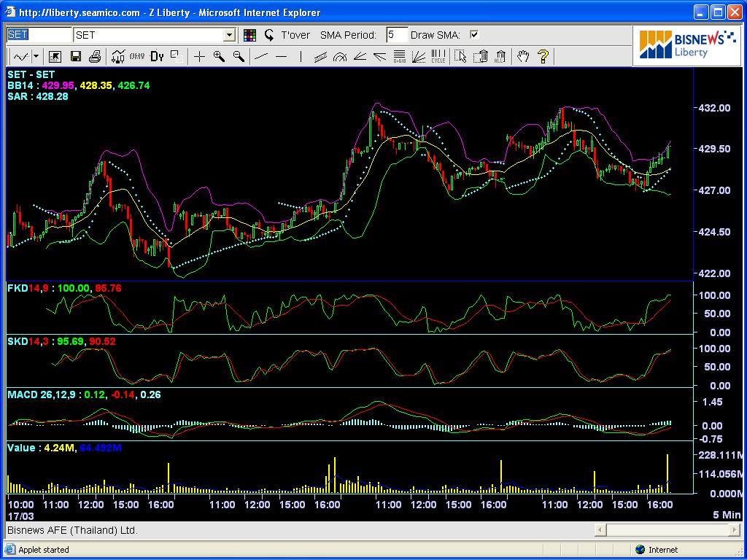The image size is (747, 560).
Task: Select the crosshair cursor tool
Action: (199, 57)
